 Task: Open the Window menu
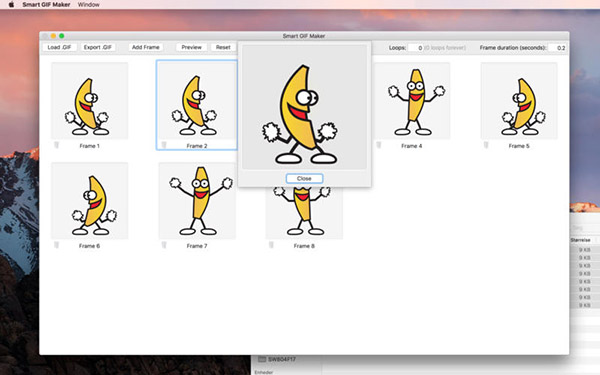pos(88,5)
